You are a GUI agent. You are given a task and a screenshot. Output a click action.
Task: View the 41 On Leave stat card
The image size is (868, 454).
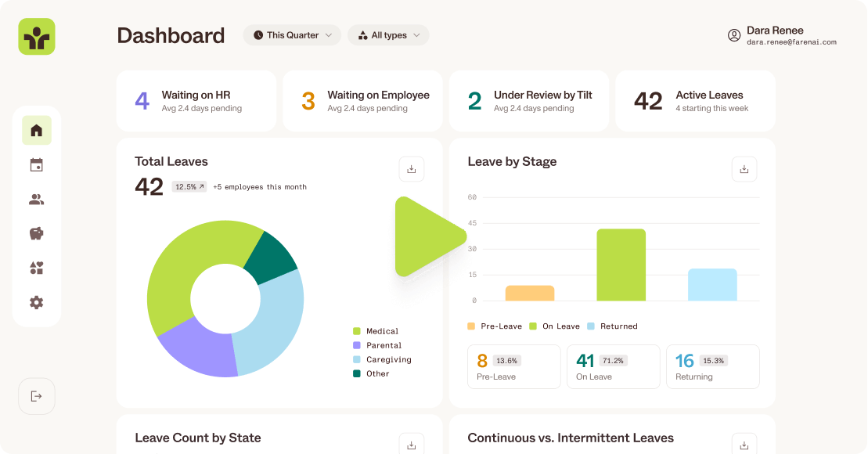(613, 366)
